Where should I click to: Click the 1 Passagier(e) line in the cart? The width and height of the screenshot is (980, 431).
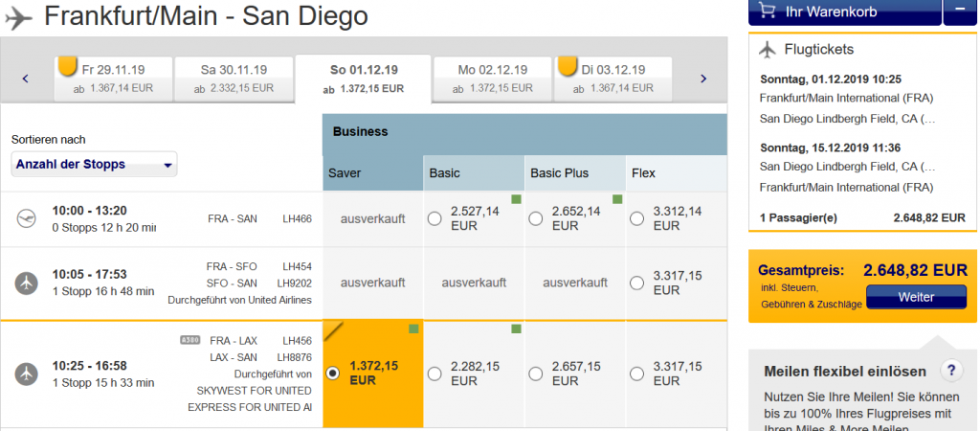coord(862,218)
